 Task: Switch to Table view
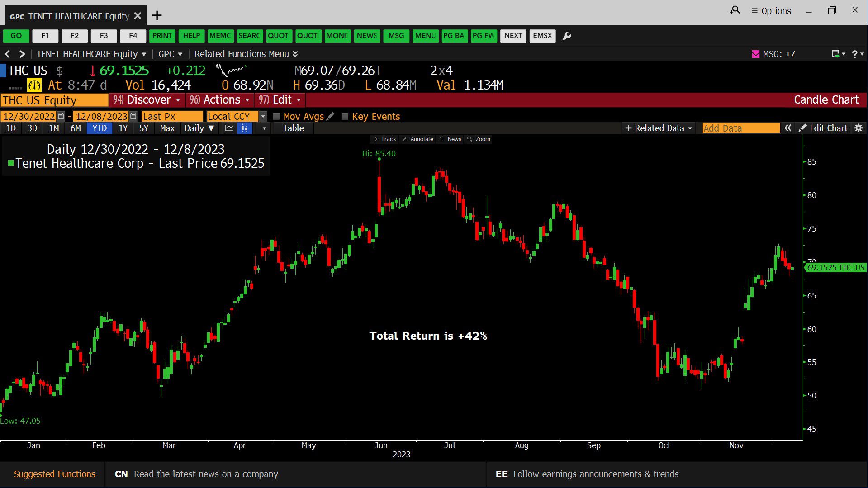point(294,128)
